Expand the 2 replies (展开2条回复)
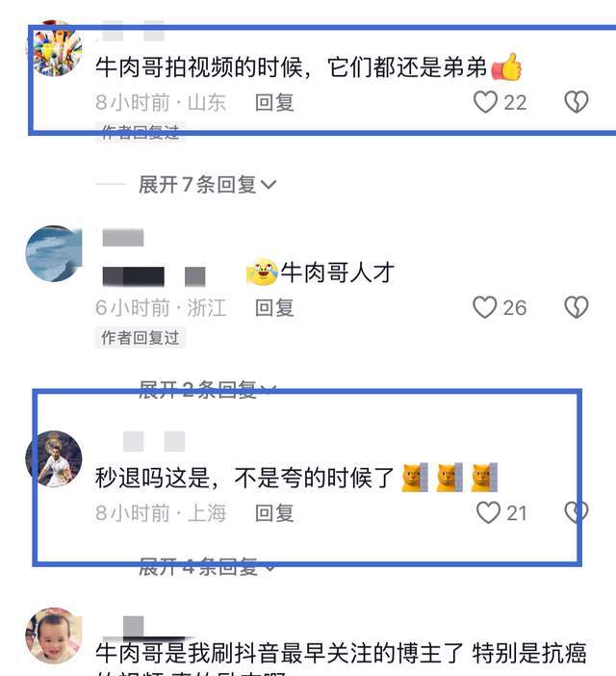 (x=207, y=390)
